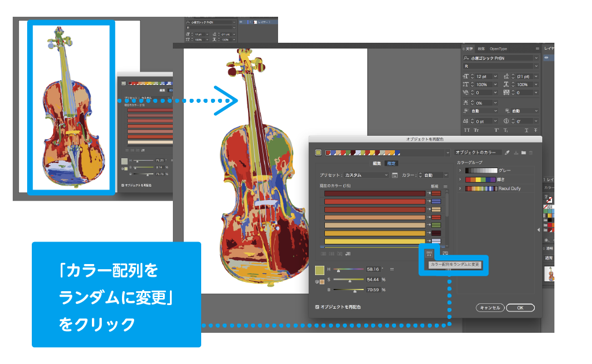The height and width of the screenshot is (364, 592).
Task: Click the randomly change color order icon
Action: [x=430, y=253]
